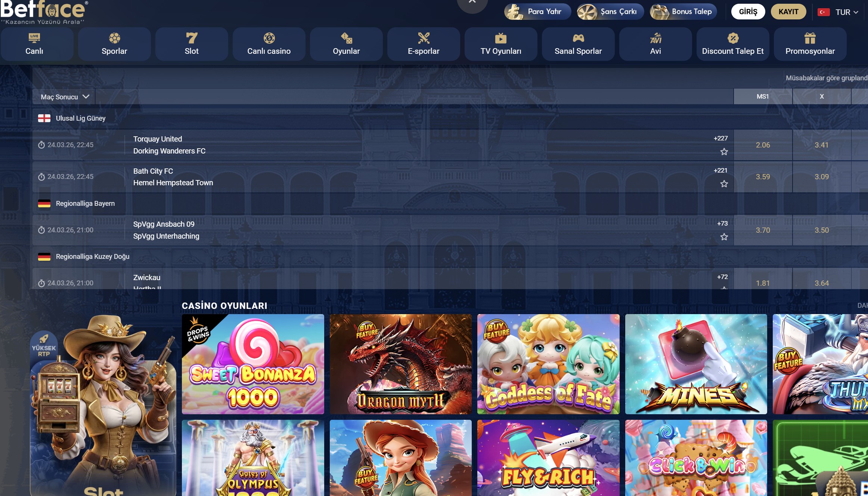Open Sweet Bonanza 1000 game thumbnail
Screen dimensions: 868x496
pos(253,364)
